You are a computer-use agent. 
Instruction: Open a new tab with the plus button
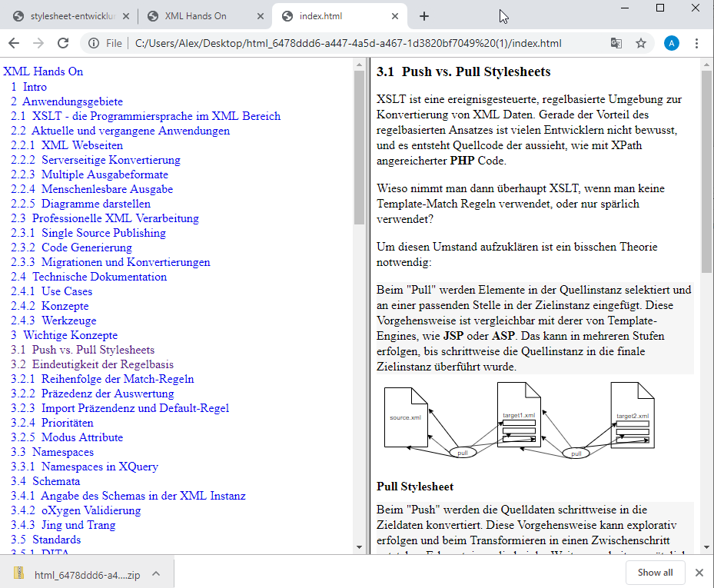pyautogui.click(x=424, y=16)
